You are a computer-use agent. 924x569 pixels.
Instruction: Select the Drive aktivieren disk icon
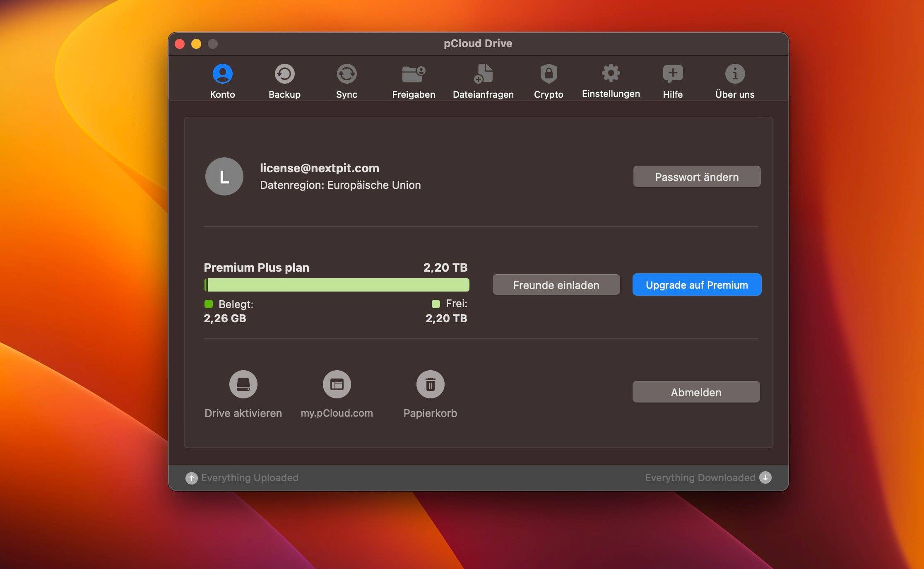[x=243, y=384]
